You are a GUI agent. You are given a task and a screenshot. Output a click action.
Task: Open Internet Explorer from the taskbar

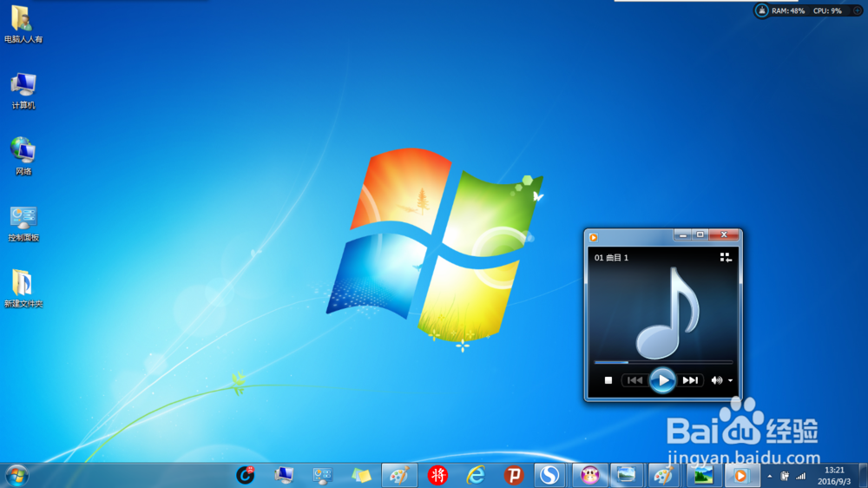[x=476, y=475]
